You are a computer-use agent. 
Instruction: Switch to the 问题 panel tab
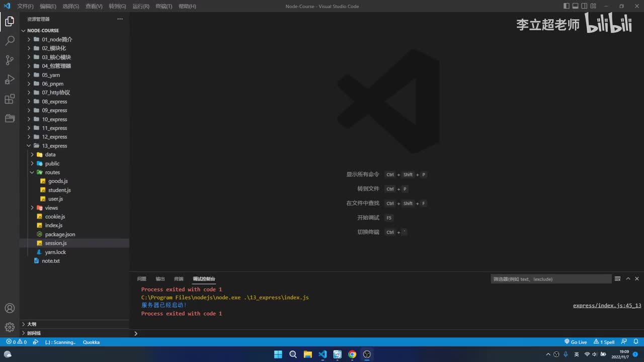click(141, 279)
